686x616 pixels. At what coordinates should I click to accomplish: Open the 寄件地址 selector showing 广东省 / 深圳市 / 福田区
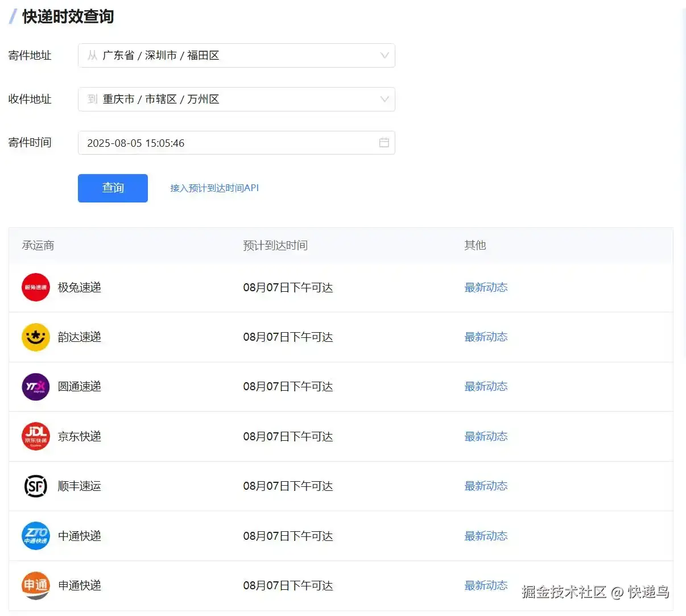pos(237,55)
